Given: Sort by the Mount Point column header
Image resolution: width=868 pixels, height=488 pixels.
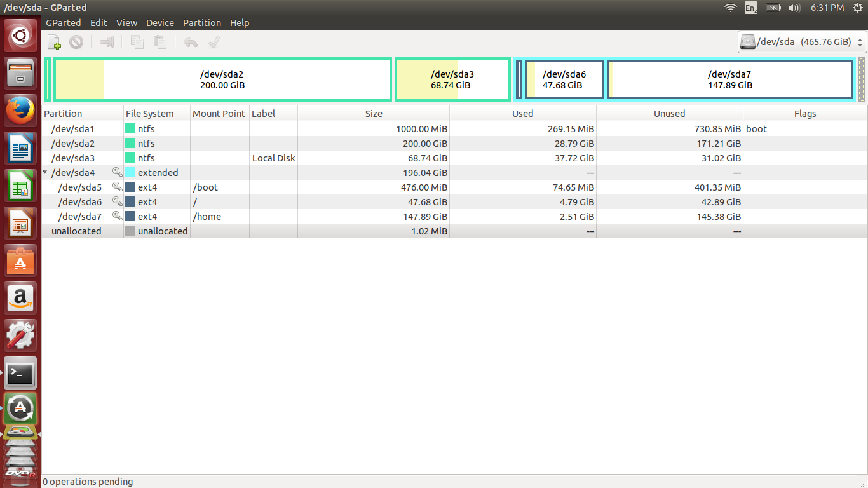Looking at the screenshot, I should [220, 114].
